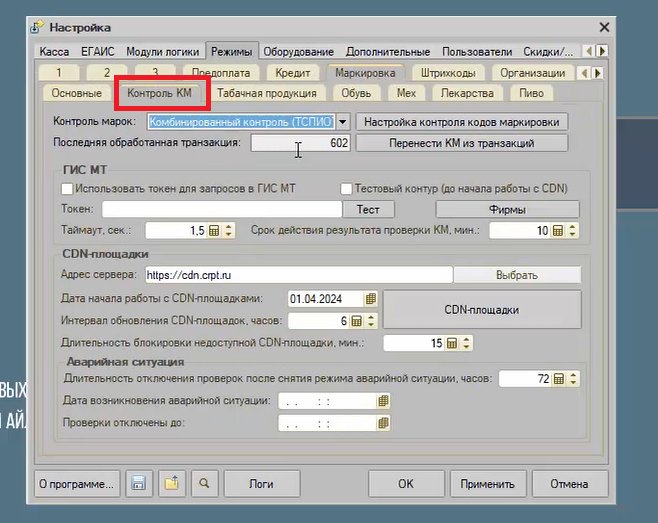This screenshot has height=523, width=658.
Task: Select mode tab 2
Action: (107, 73)
